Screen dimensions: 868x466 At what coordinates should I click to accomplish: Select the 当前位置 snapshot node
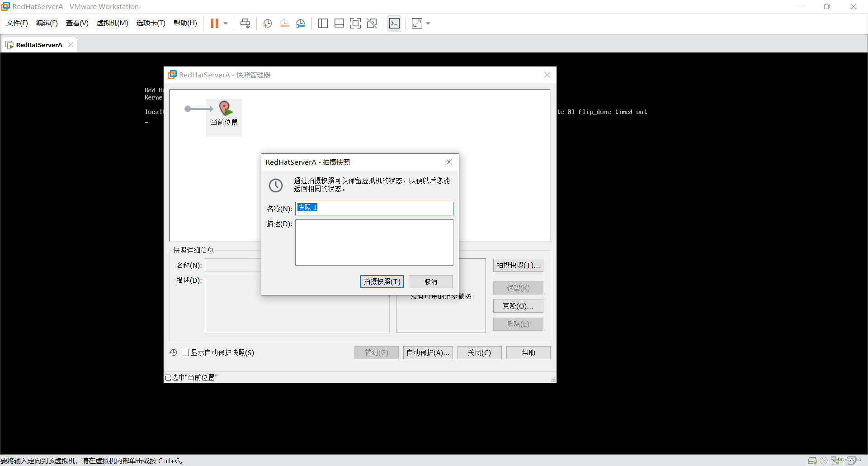(x=224, y=117)
